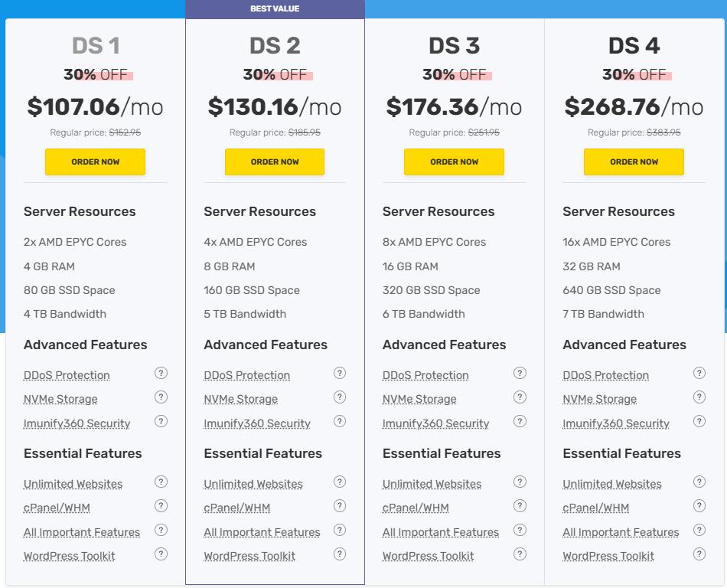Click help icon beside DS 4 Unlimited Websites

pyautogui.click(x=699, y=482)
